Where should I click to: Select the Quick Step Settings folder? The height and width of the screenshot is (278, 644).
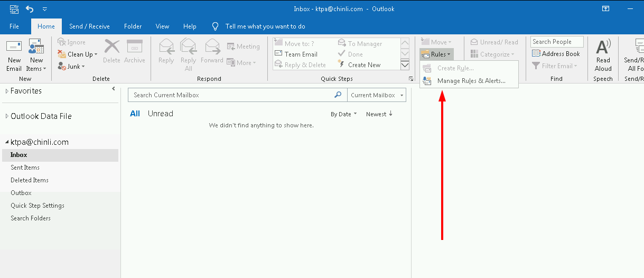[x=60, y=206]
